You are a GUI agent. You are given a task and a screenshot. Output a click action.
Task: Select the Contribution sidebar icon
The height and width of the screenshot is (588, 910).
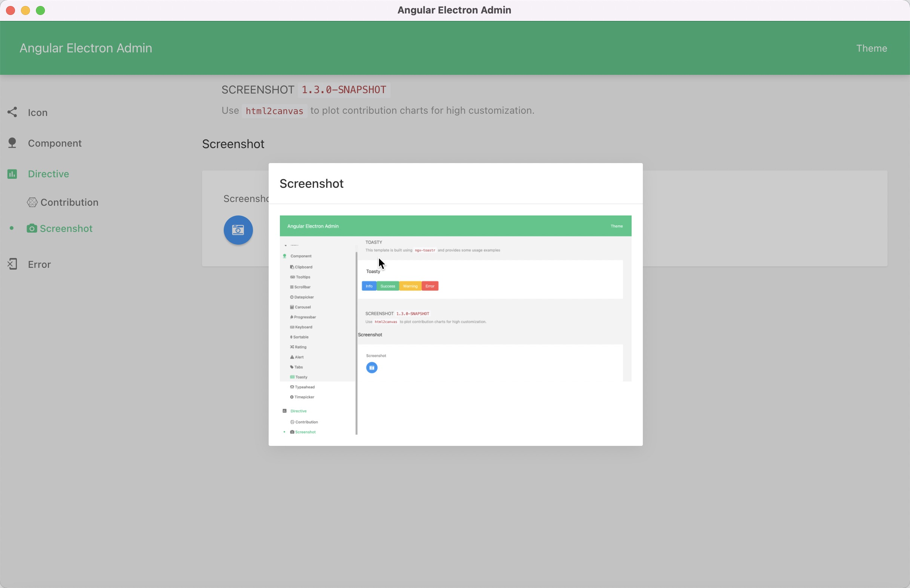tap(32, 202)
